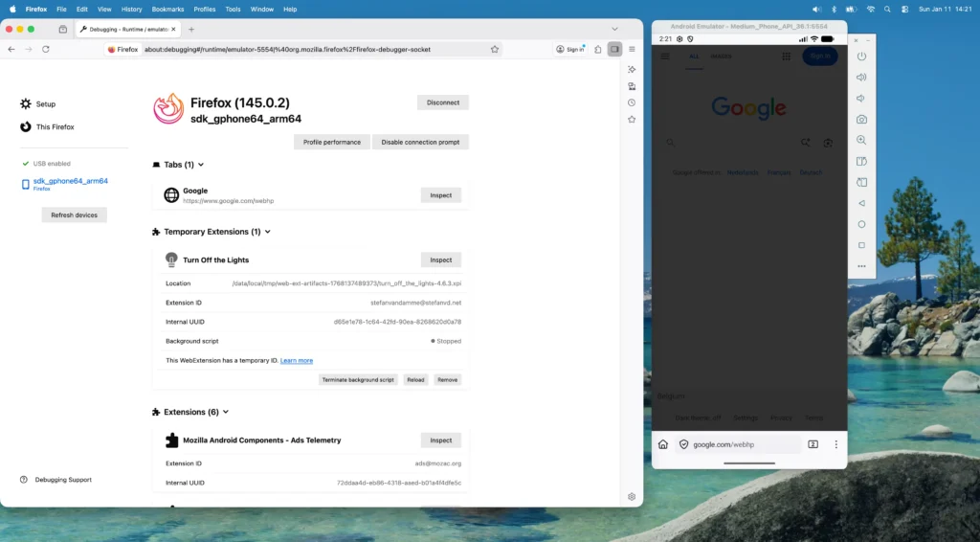Click Terminate background script button

coord(358,379)
